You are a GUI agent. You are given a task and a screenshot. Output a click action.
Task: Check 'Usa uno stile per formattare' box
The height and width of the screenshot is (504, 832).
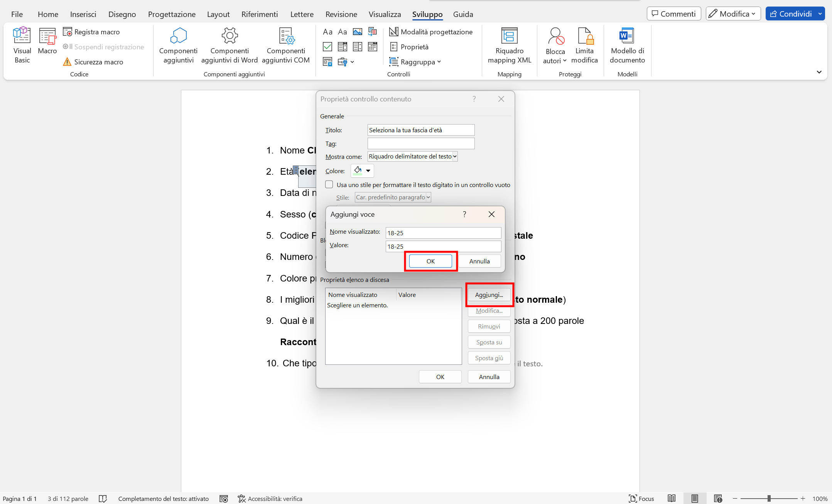[x=329, y=185]
